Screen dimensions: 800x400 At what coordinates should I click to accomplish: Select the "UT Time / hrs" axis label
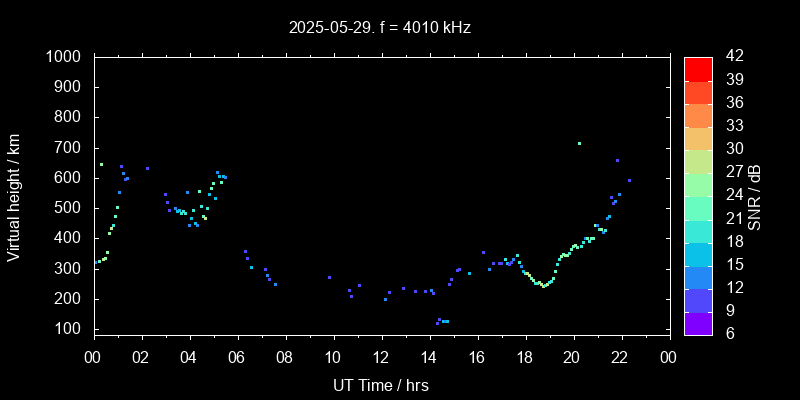[380, 384]
